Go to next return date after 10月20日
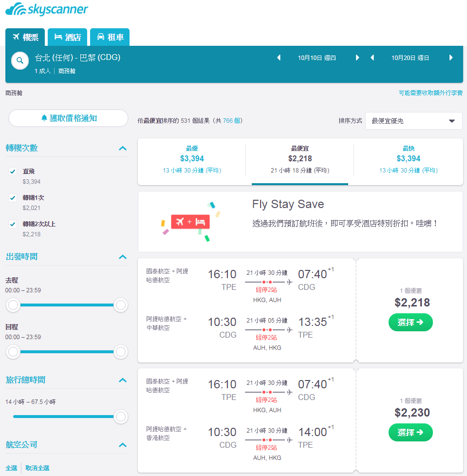This screenshot has width=467, height=476. 451,57
